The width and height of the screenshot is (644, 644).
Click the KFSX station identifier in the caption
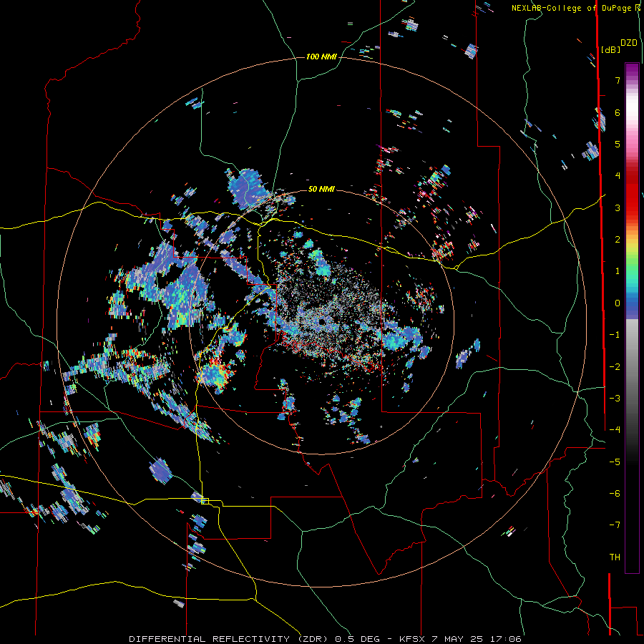point(413,639)
